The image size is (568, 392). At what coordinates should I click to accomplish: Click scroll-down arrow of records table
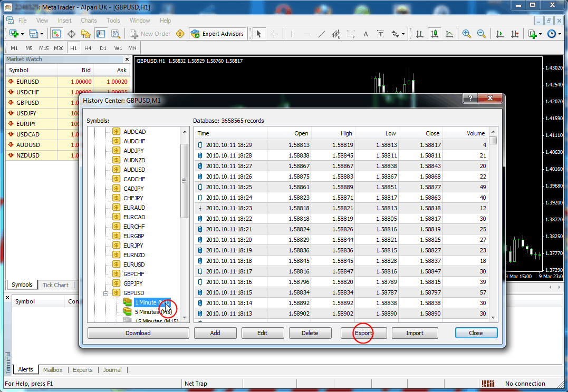point(493,318)
